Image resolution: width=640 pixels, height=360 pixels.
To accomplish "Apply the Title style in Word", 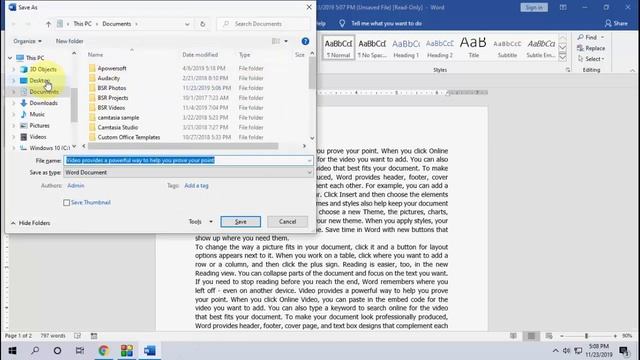I will 473,48.
